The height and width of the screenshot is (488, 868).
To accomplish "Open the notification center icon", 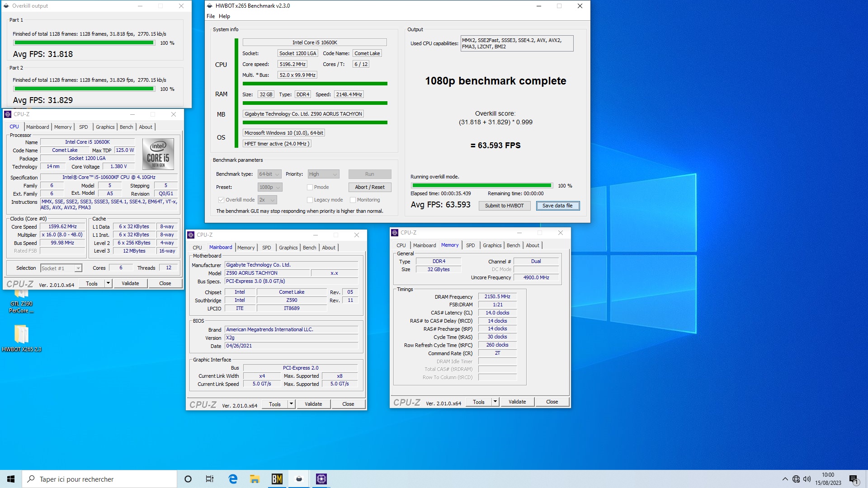I will tap(854, 479).
